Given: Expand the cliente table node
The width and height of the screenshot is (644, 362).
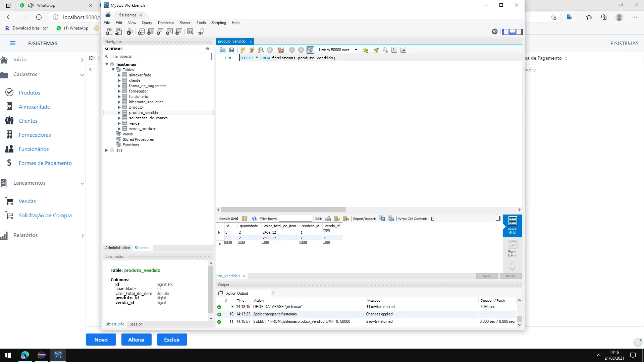Looking at the screenshot, I should (x=119, y=80).
